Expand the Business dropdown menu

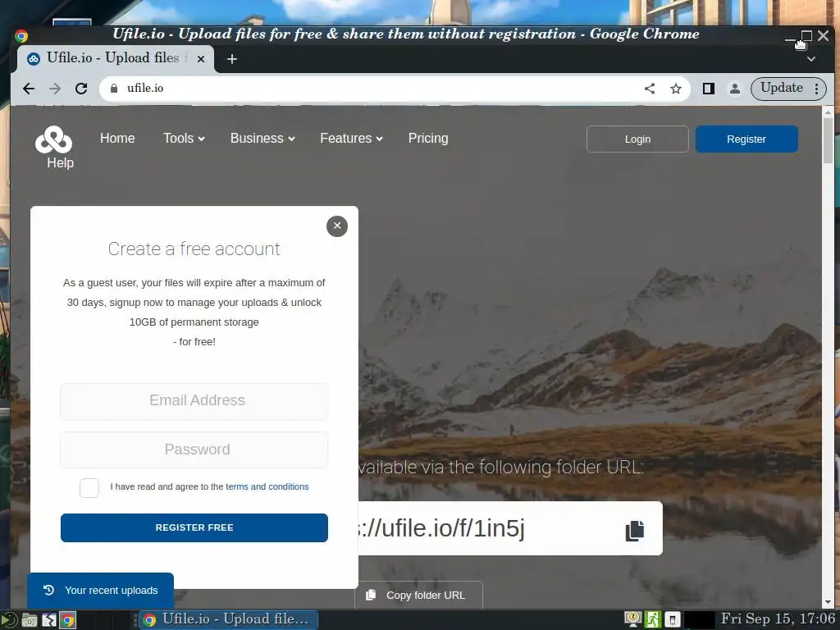(x=262, y=138)
